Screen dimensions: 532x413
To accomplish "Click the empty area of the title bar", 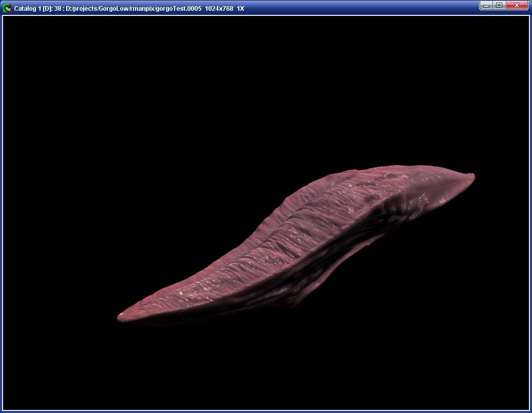I will (x=359, y=8).
